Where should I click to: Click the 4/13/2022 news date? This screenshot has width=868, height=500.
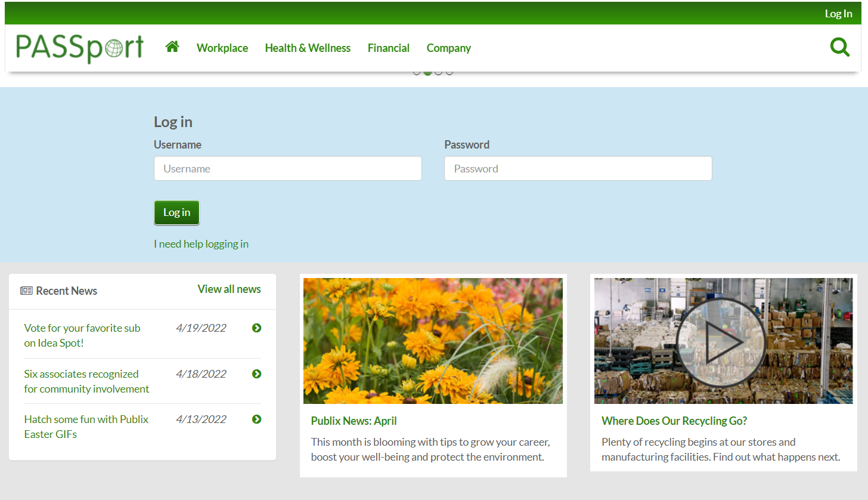point(201,419)
